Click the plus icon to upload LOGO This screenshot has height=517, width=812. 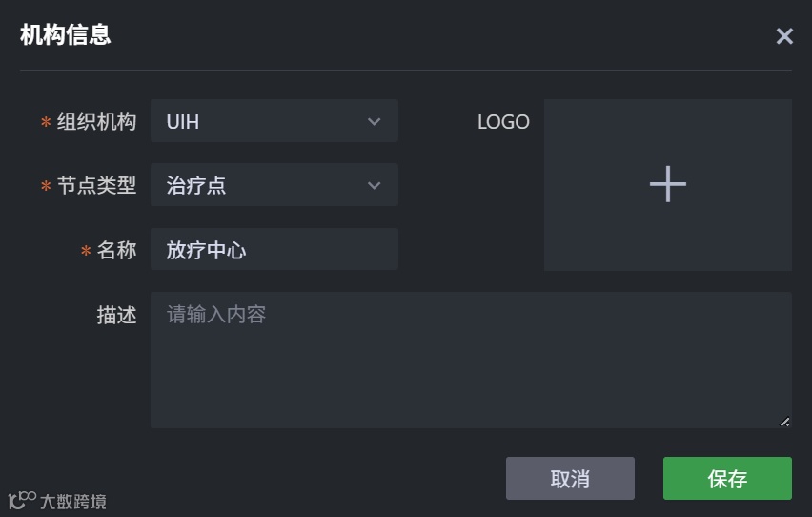pos(667,183)
